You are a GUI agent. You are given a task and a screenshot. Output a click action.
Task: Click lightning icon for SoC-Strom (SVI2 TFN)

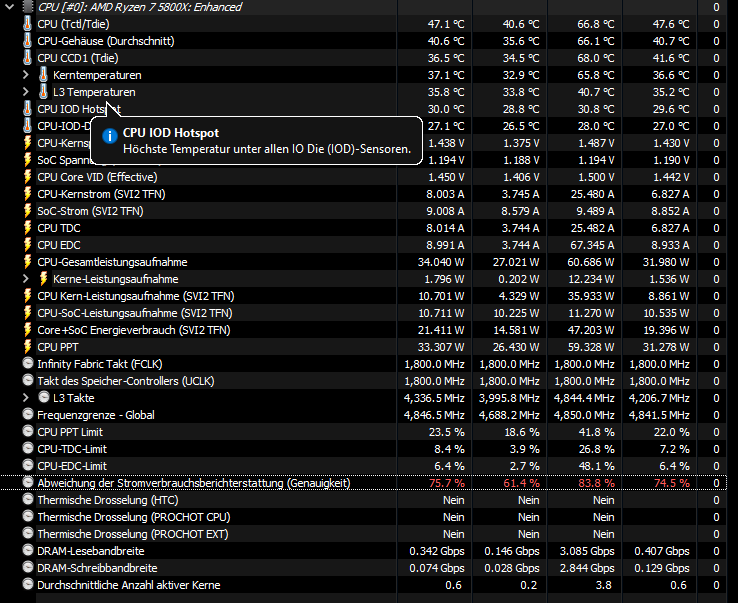click(x=28, y=211)
